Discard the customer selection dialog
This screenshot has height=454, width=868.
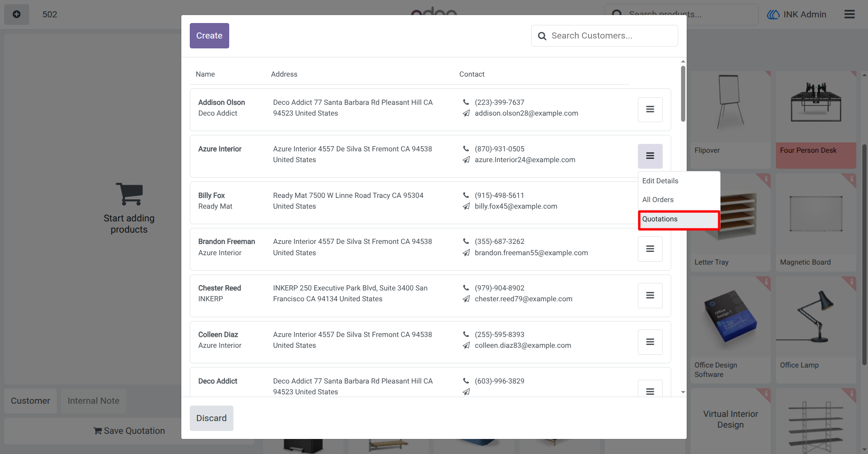point(211,418)
